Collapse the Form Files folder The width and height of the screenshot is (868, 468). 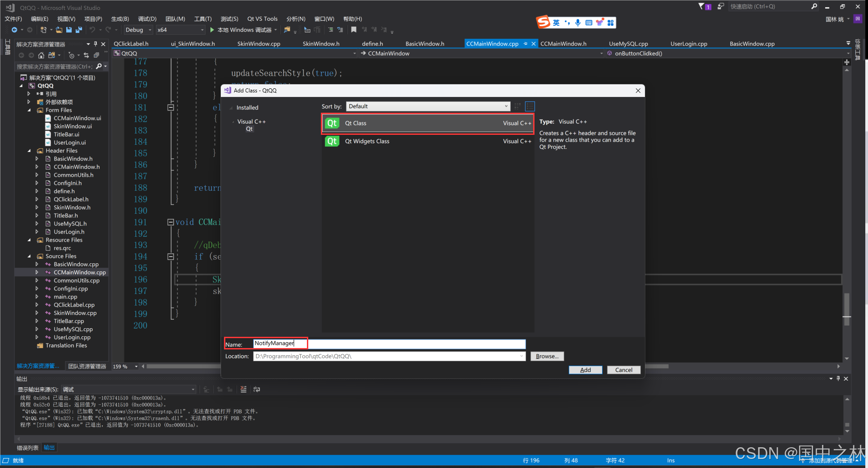click(29, 110)
